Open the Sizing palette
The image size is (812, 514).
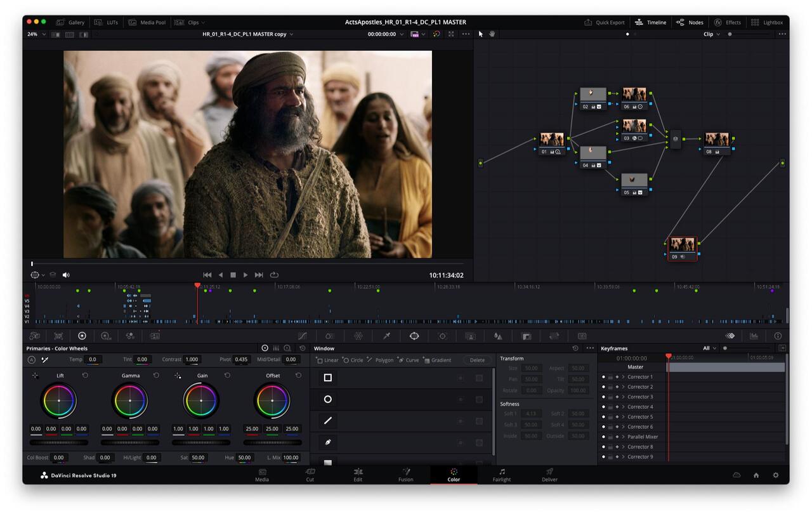(554, 336)
